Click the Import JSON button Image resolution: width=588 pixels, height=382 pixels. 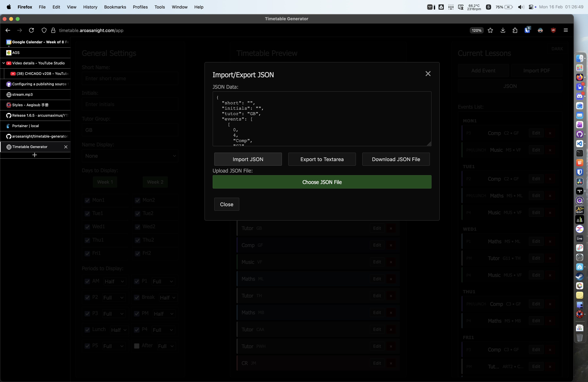pyautogui.click(x=248, y=159)
